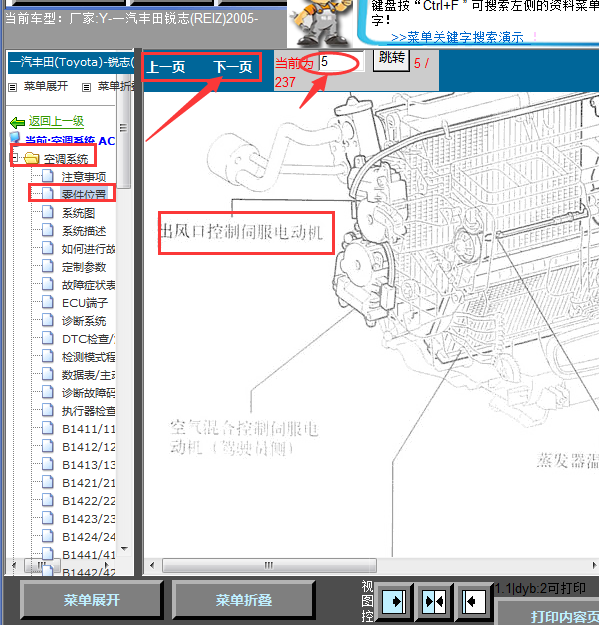This screenshot has width=599, height=625.
Task: Click the document icon beside 定制参数
Action: pyautogui.click(x=48, y=266)
